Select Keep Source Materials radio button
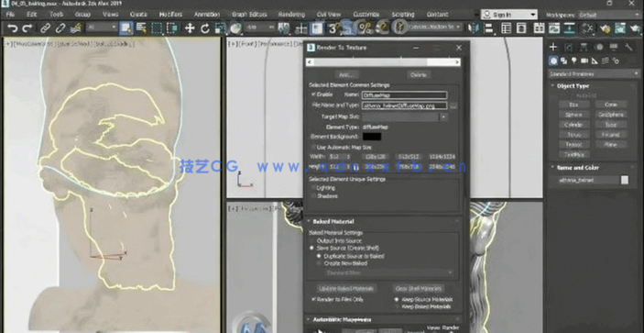The height and width of the screenshot is (333, 644). pyautogui.click(x=397, y=300)
